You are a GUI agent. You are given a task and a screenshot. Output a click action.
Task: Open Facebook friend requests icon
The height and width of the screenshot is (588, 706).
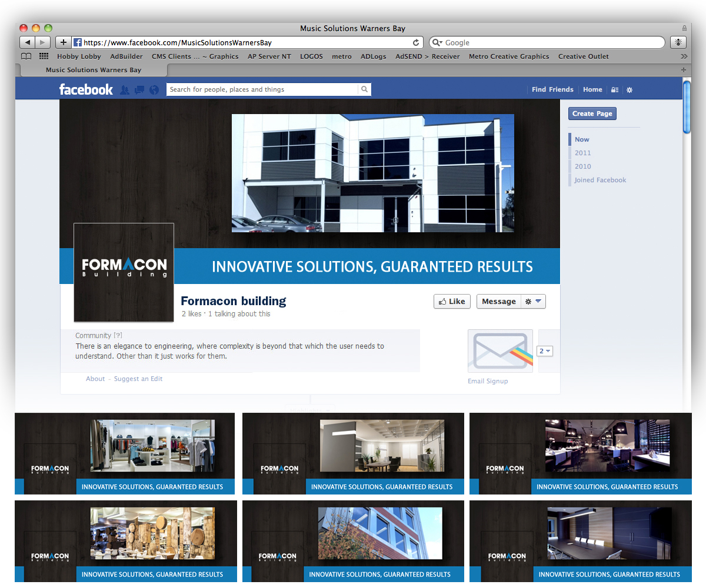pos(124,89)
